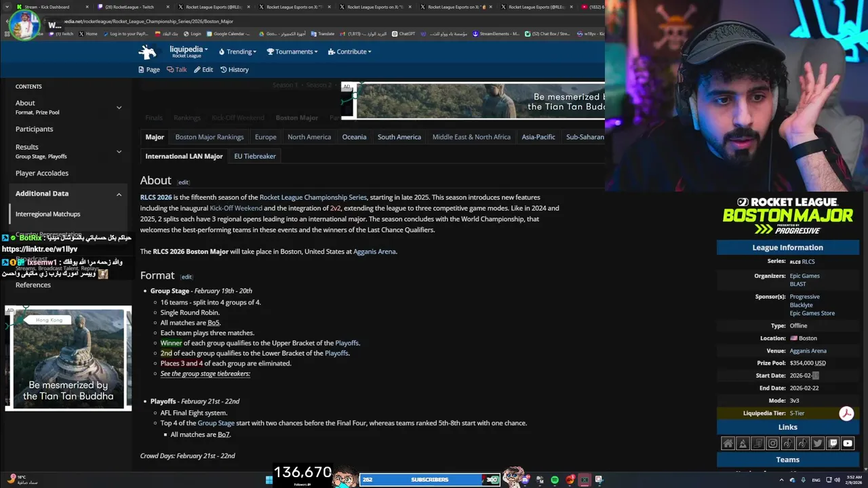Open the 2v2 link in About text
868x488 pixels.
pyautogui.click(x=335, y=208)
